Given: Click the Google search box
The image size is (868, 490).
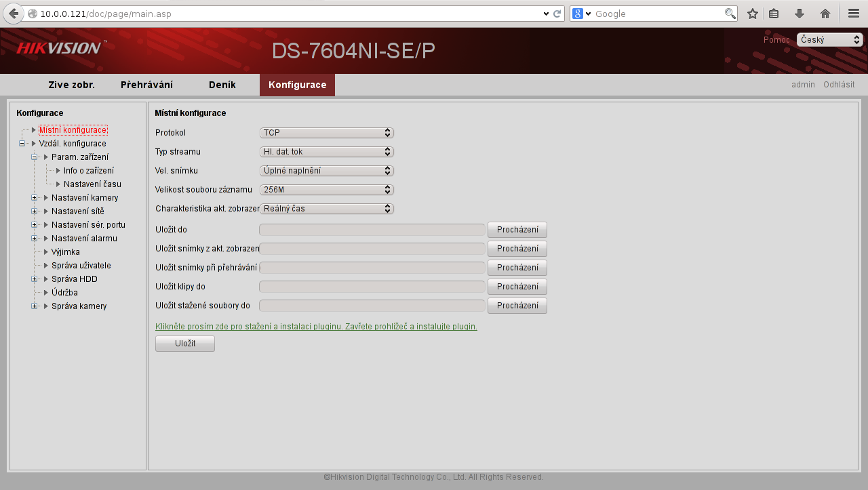Looking at the screenshot, I should coord(658,14).
